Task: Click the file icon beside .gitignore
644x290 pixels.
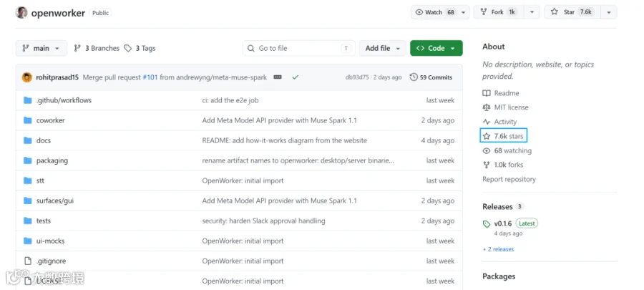Action: 27,261
